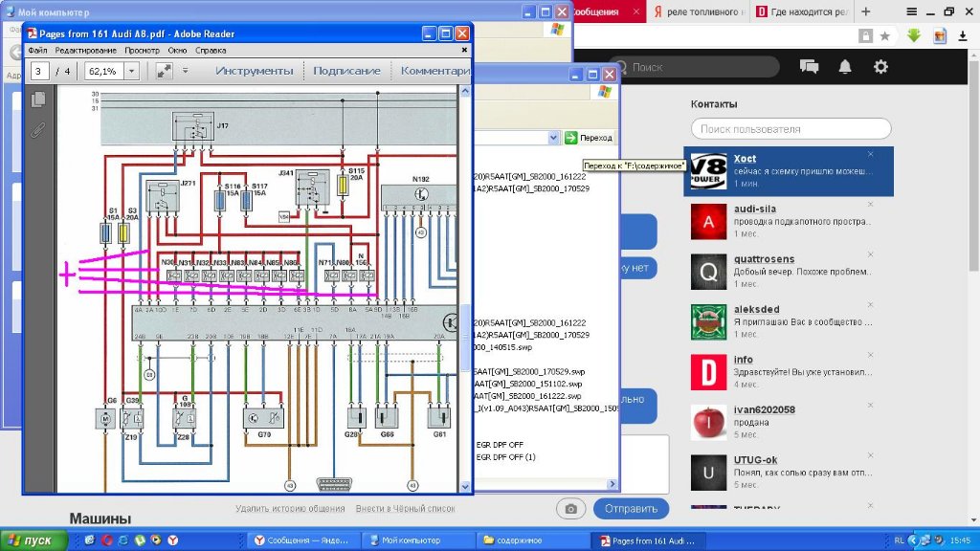Click the user search field under Контакты
980x551 pixels.
[791, 128]
